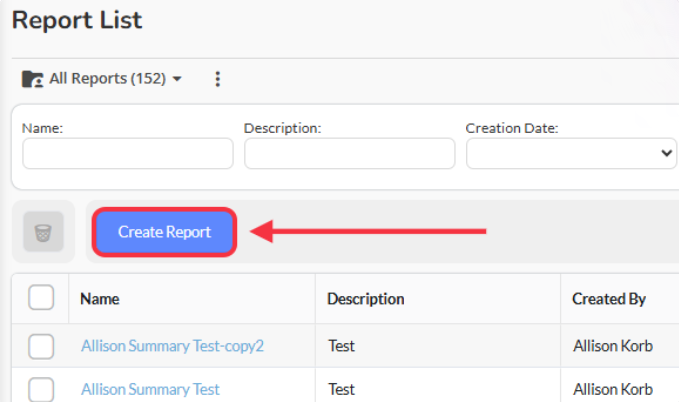Click the Description filter input field
Screen dimensions: 679x402
[349, 153]
